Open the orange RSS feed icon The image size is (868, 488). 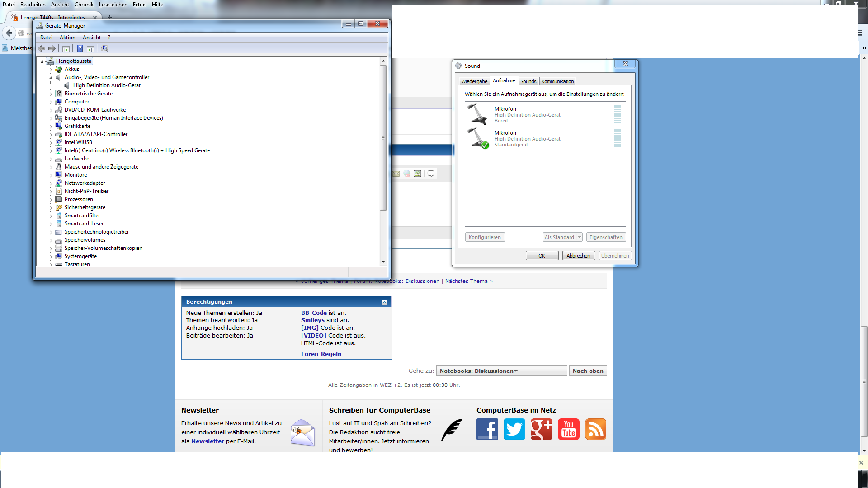pyautogui.click(x=595, y=429)
